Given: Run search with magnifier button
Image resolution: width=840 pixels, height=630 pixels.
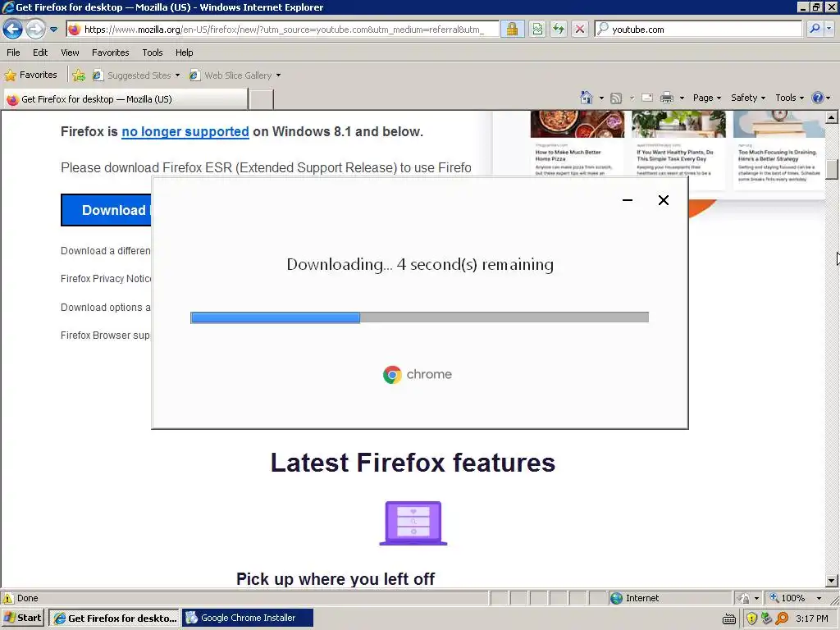Looking at the screenshot, I should point(815,29).
